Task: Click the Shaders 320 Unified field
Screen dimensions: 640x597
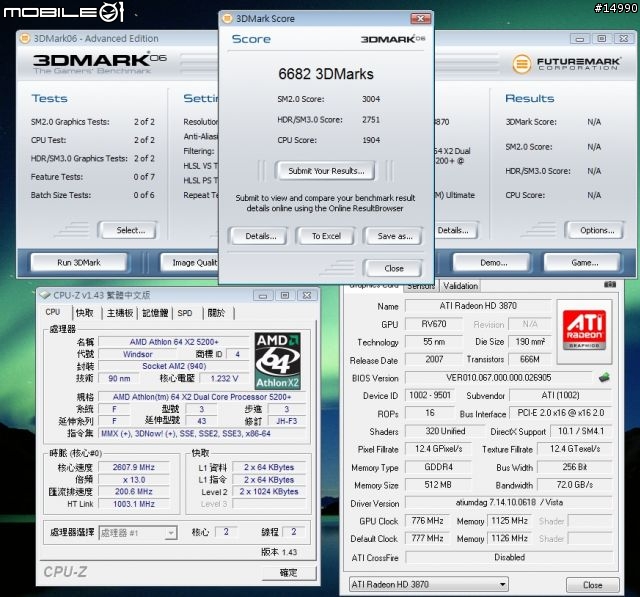Action: (445, 431)
